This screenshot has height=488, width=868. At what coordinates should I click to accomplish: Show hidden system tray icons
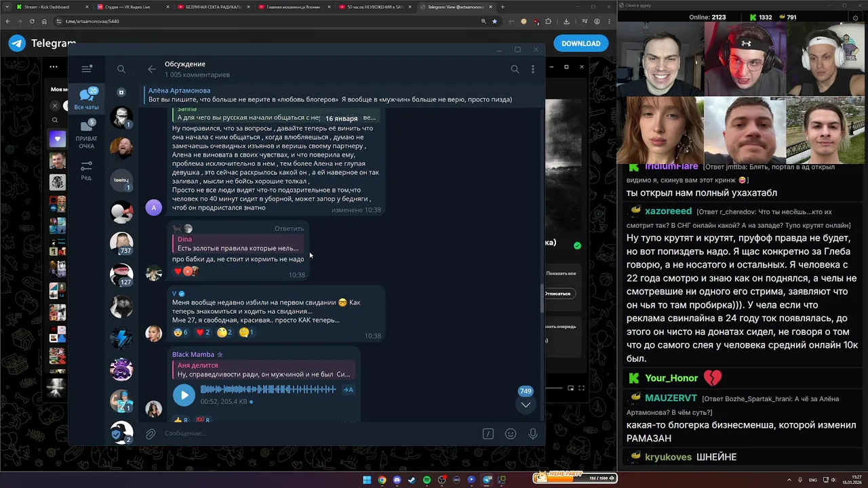point(789,480)
